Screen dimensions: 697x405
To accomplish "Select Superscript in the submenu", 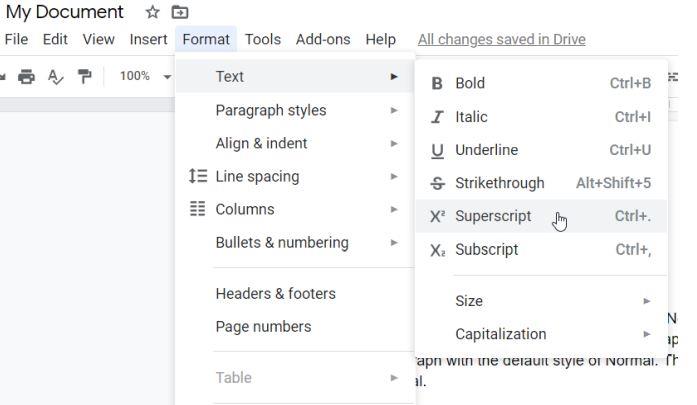I will pyautogui.click(x=493, y=216).
